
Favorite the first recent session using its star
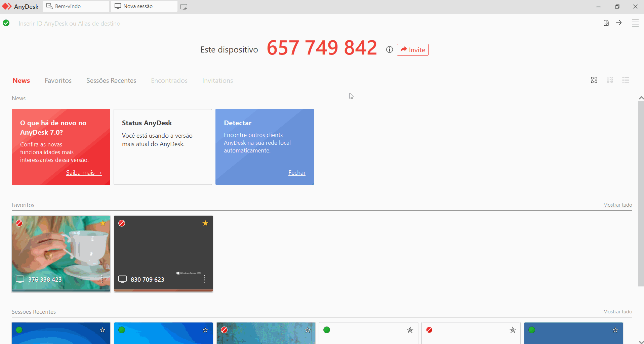pyautogui.click(x=103, y=330)
